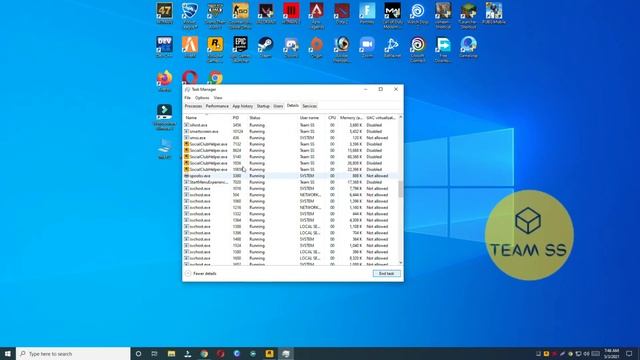Open the Discord desktop shortcut
Screen dimensions: 640x360
coord(291,47)
